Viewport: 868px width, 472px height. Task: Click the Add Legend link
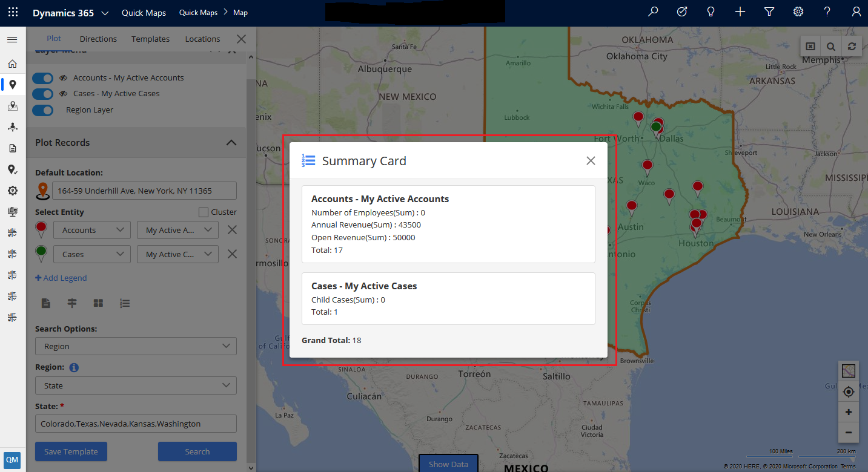coord(61,278)
